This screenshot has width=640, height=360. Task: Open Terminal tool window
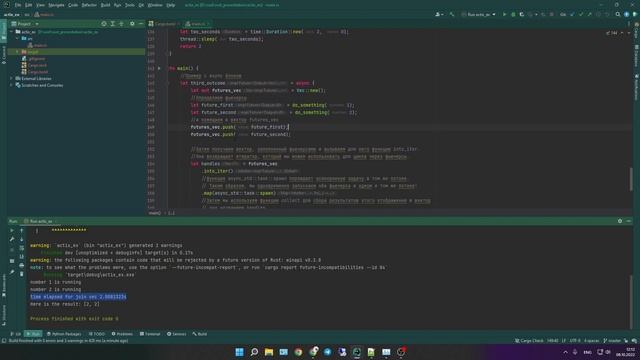pos(150,334)
